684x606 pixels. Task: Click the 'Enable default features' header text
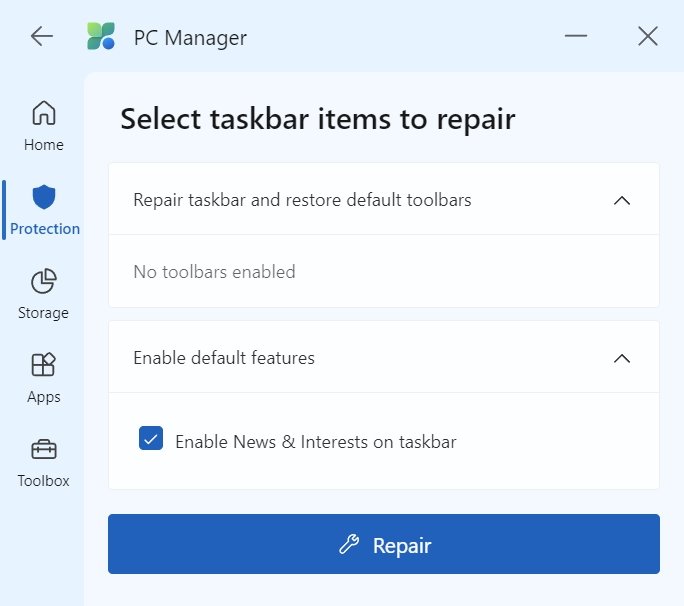(x=224, y=358)
